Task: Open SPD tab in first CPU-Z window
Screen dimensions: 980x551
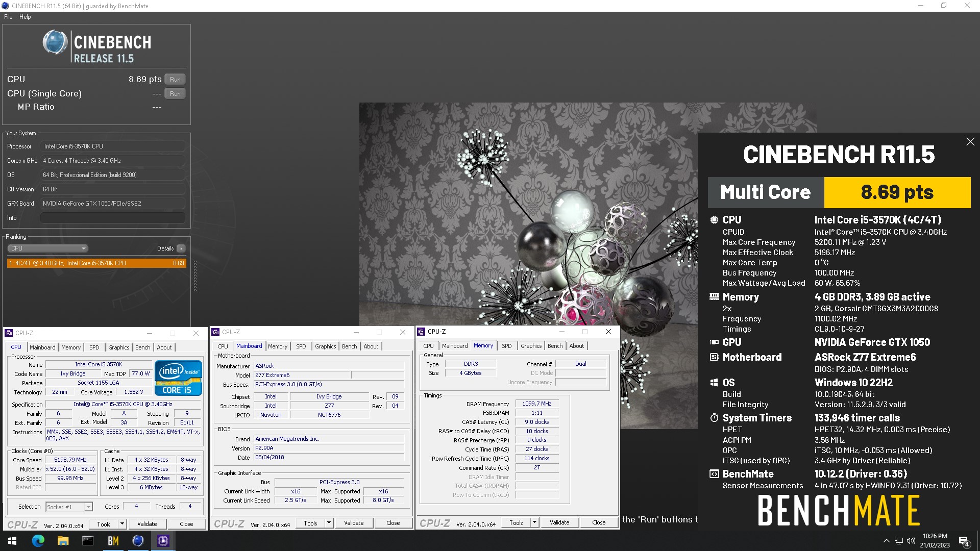Action: pyautogui.click(x=94, y=347)
